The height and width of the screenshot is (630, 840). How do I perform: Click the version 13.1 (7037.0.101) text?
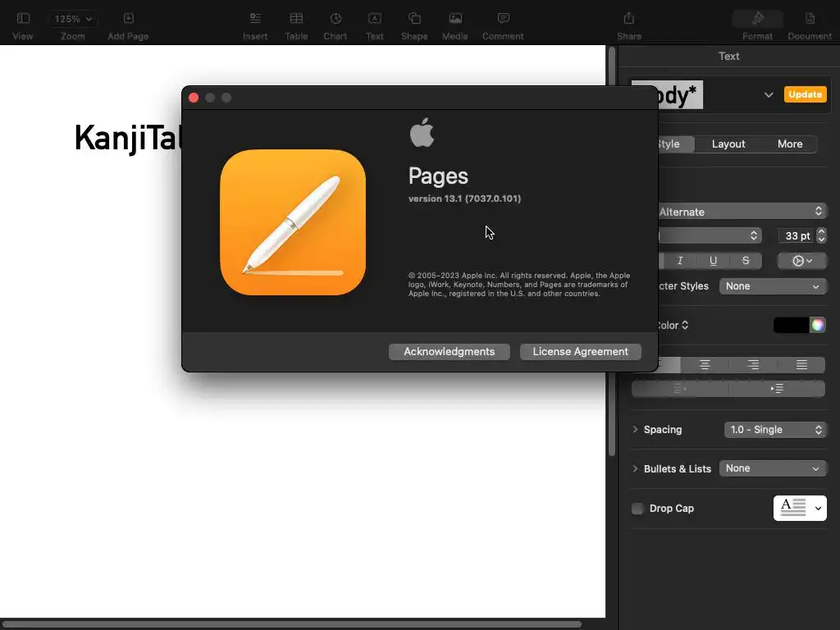point(464,199)
